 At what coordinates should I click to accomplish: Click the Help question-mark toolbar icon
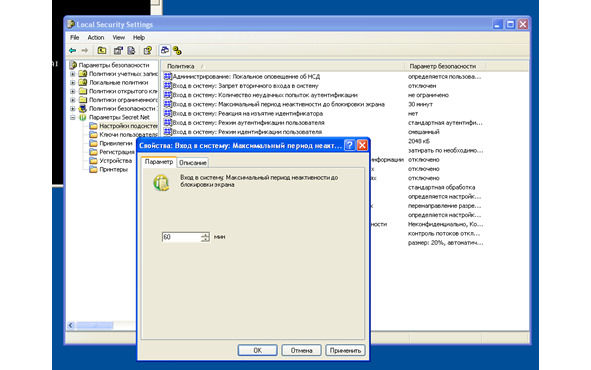tap(147, 50)
